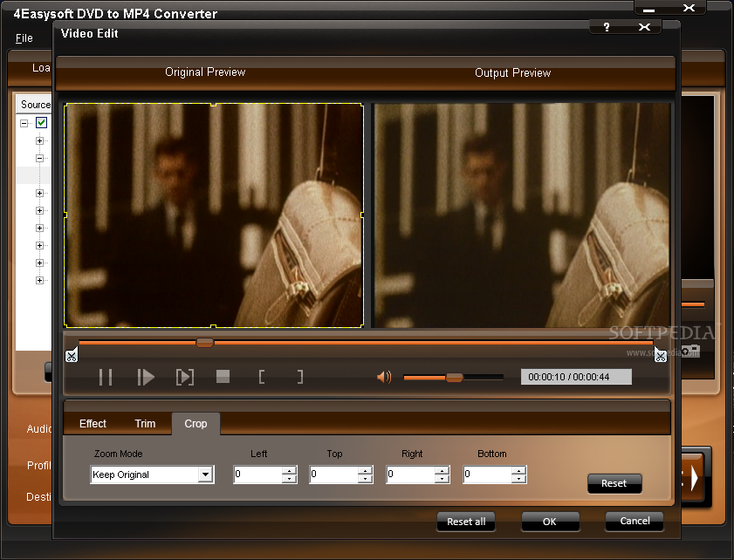Click the Bottom crop value field

pos(488,475)
